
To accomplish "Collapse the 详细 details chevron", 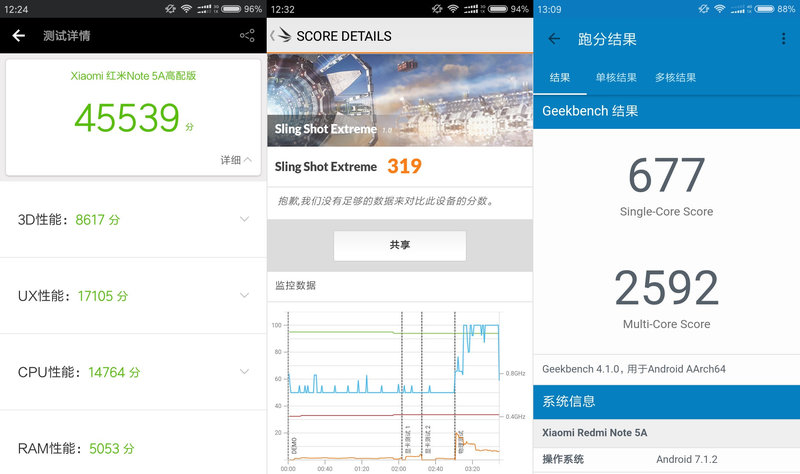I will pyautogui.click(x=247, y=160).
